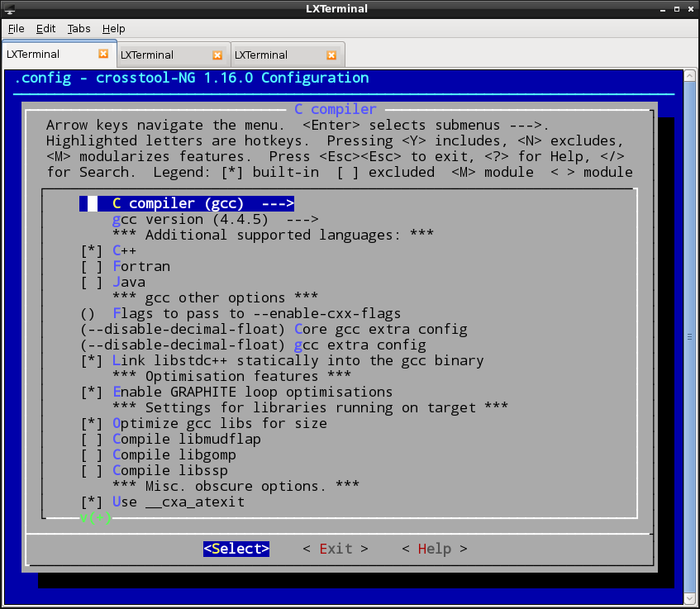Image resolution: width=700 pixels, height=609 pixels.
Task: Click 'Settings for libraries running on target' heading
Action: (310, 407)
